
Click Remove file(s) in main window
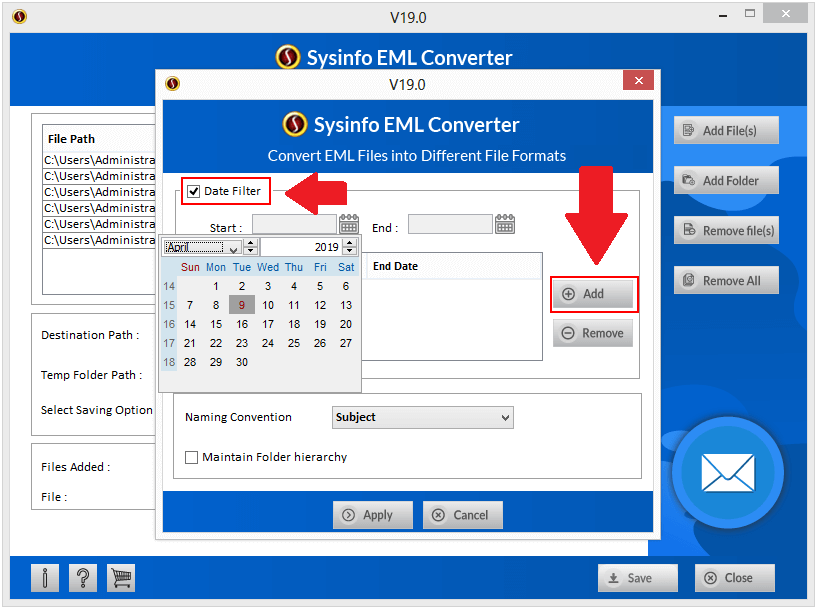point(726,230)
